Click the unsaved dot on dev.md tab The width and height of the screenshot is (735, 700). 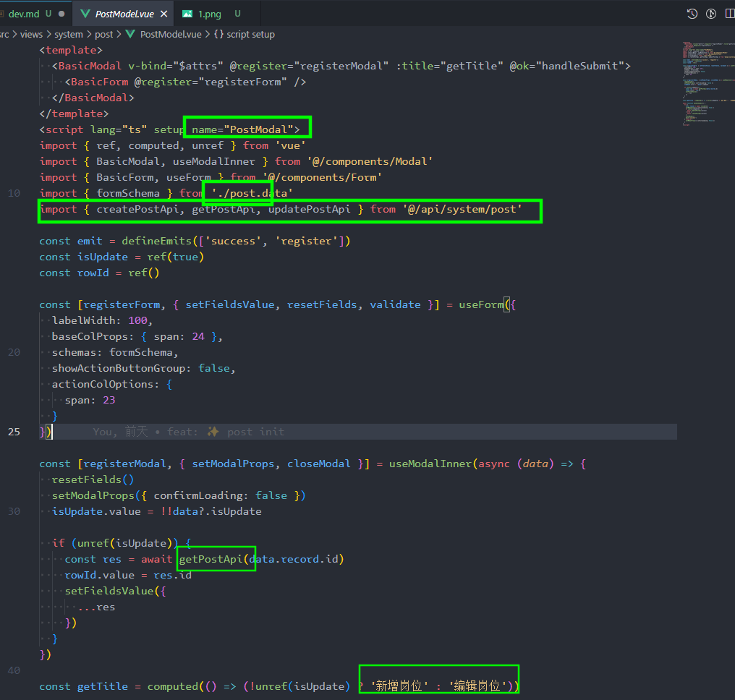click(61, 14)
